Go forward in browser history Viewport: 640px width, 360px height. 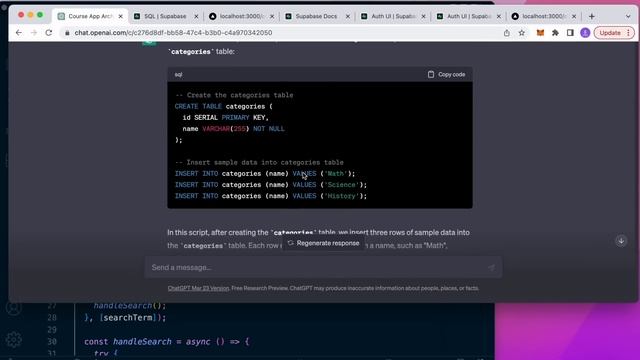point(34,33)
